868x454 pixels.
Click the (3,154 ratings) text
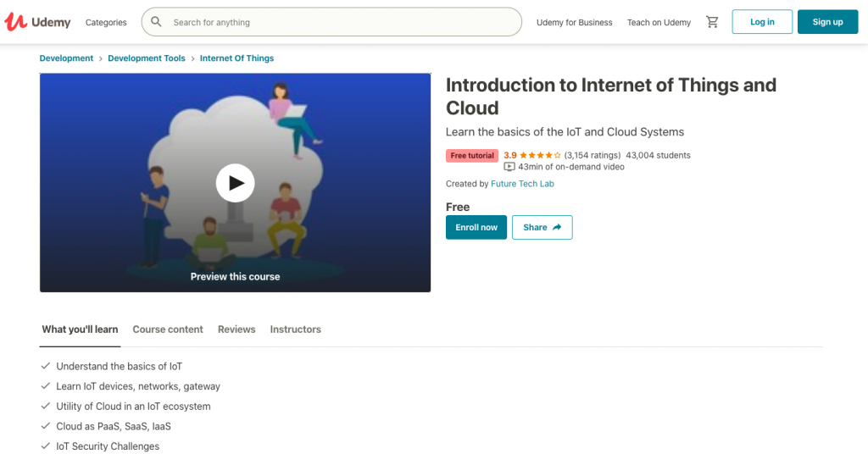pos(593,155)
